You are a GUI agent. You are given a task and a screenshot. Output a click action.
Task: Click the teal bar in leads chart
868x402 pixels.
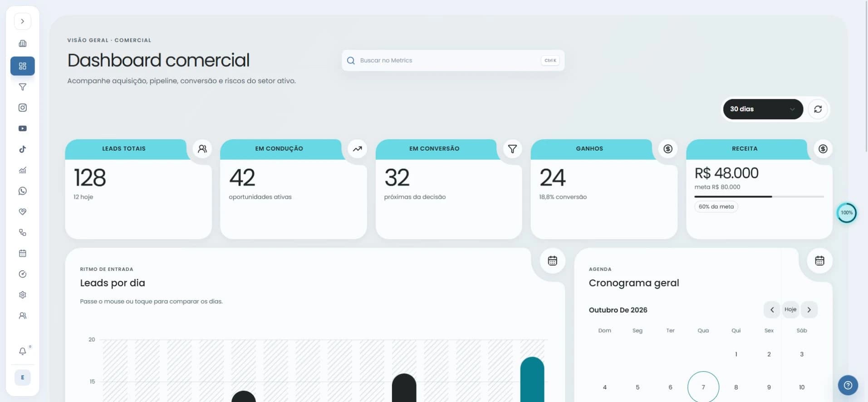click(x=532, y=379)
